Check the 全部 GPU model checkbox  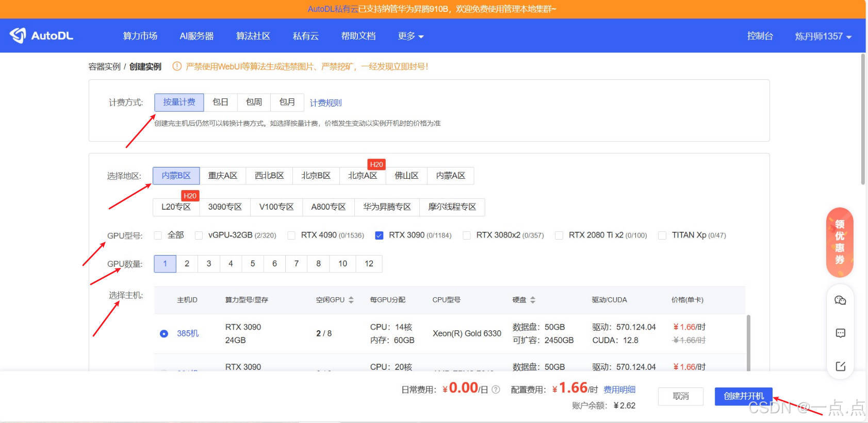158,235
